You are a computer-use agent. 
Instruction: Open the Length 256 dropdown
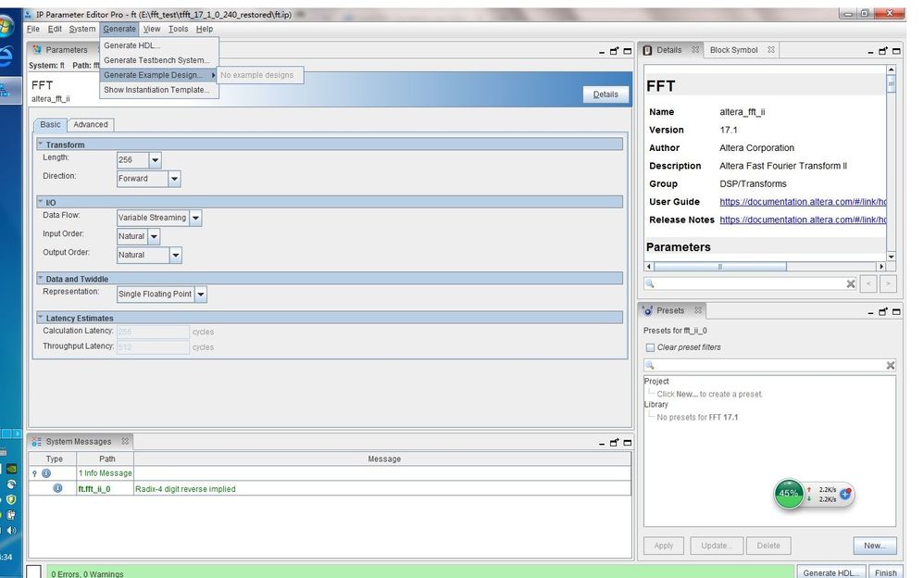(155, 160)
